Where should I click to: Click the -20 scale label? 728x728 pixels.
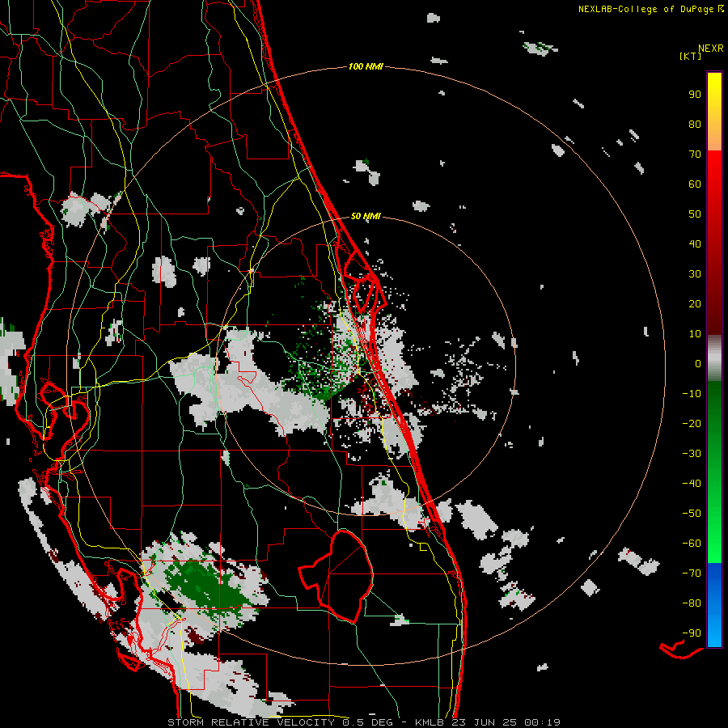point(692,423)
